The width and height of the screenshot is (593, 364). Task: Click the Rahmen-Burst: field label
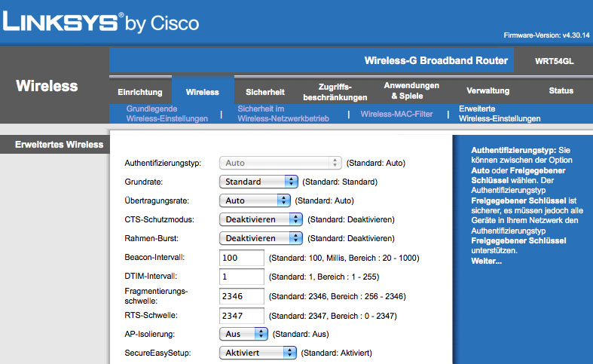coord(151,238)
